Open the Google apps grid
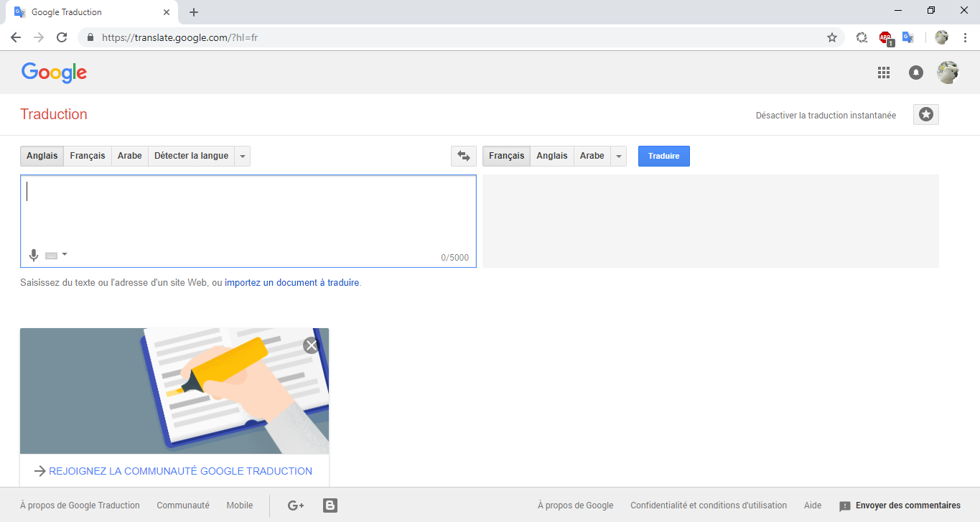The width and height of the screenshot is (980, 522). [x=884, y=73]
